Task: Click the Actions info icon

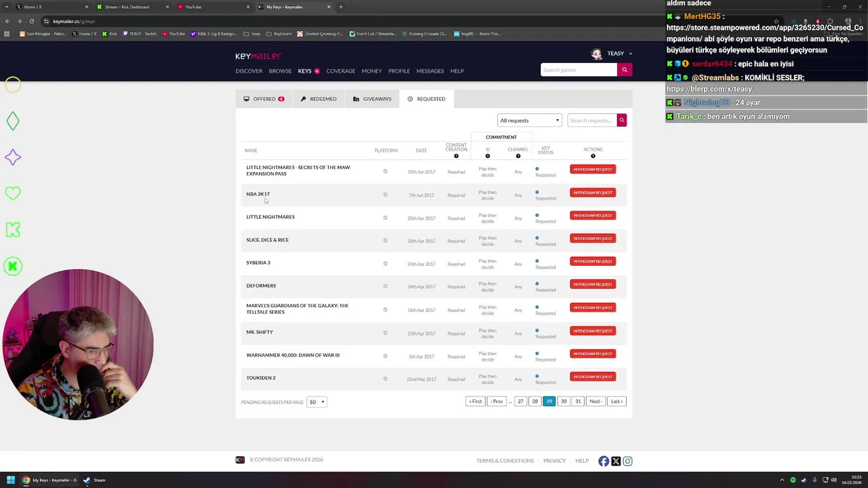Action: [593, 156]
